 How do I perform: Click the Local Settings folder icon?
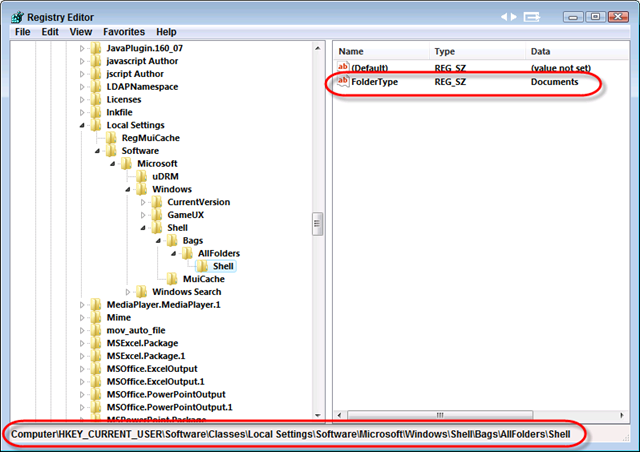(96, 125)
